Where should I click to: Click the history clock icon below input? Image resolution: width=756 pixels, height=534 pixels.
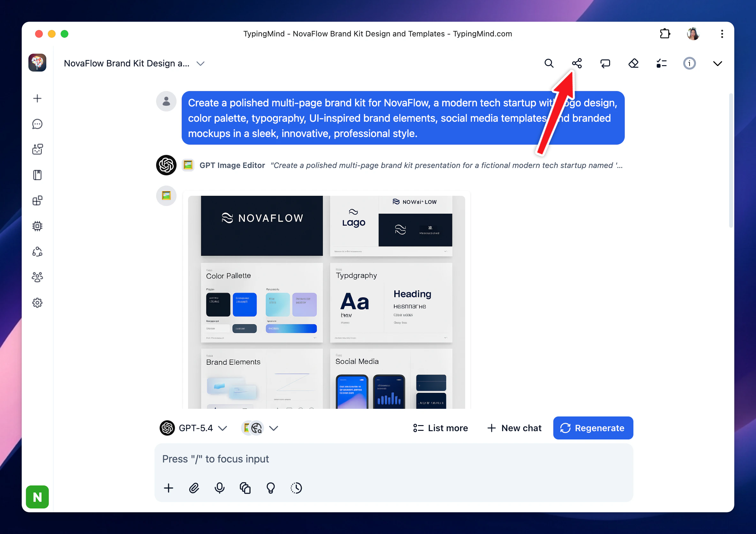(x=296, y=488)
